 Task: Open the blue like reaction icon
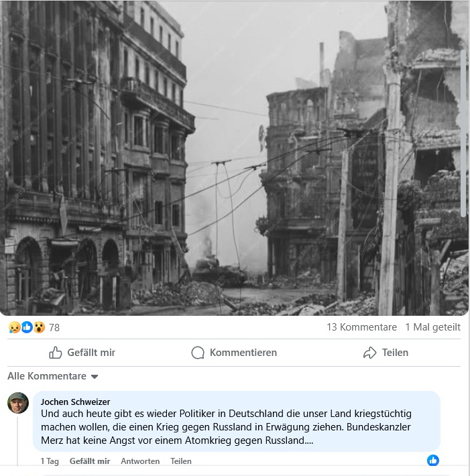[27, 327]
